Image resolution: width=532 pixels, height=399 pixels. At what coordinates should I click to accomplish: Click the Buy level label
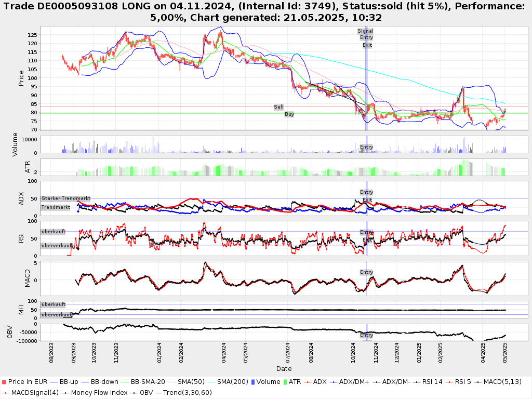click(289, 114)
